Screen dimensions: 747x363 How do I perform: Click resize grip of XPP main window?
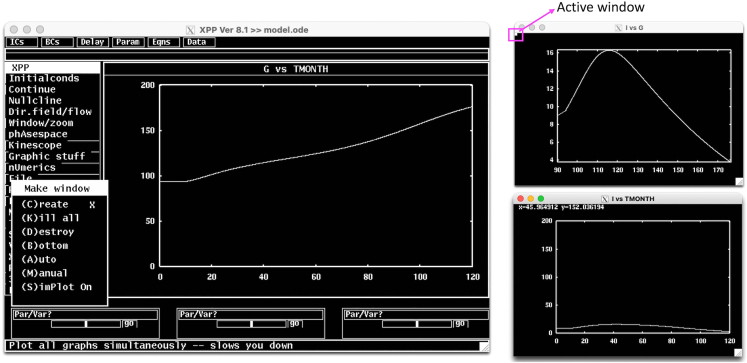pyautogui.click(x=484, y=346)
